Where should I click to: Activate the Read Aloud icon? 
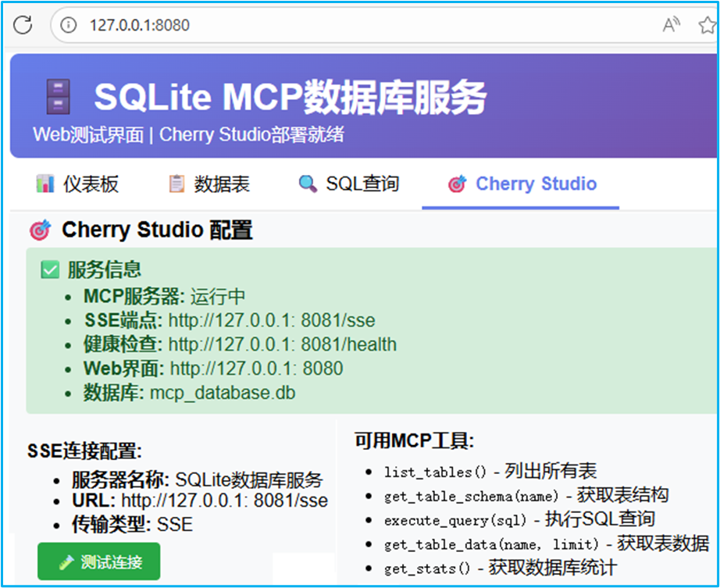(x=672, y=25)
